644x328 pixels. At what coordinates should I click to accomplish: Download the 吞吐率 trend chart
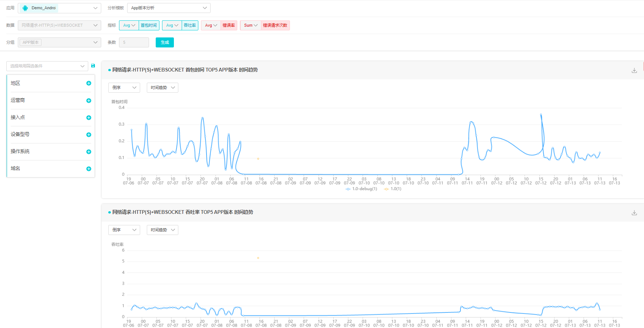(634, 213)
